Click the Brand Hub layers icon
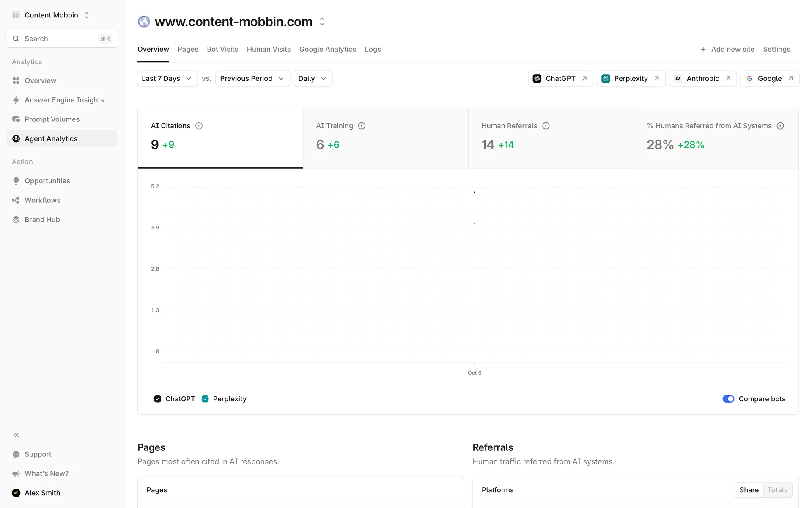 click(x=16, y=220)
